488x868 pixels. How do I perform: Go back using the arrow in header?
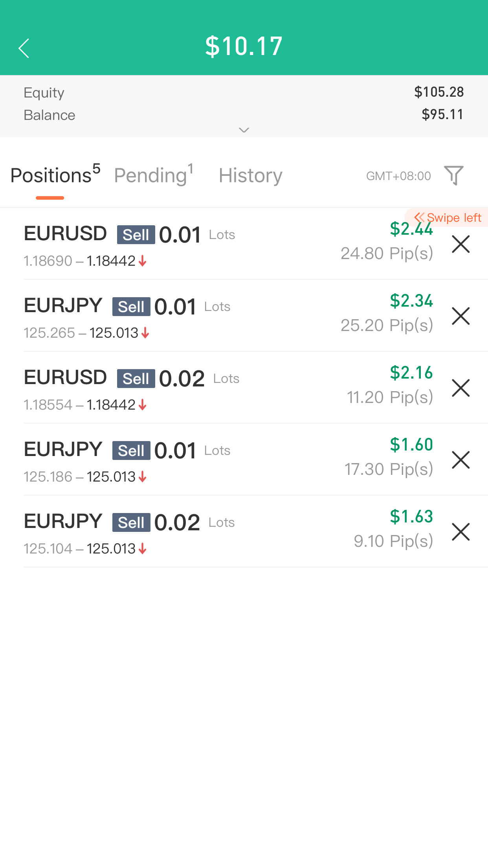point(24,48)
